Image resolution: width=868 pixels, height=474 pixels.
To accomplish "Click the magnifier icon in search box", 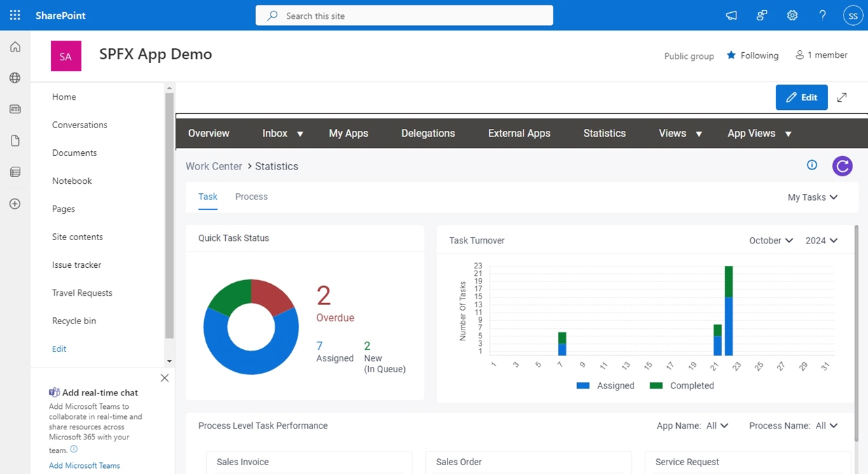I will pyautogui.click(x=273, y=16).
